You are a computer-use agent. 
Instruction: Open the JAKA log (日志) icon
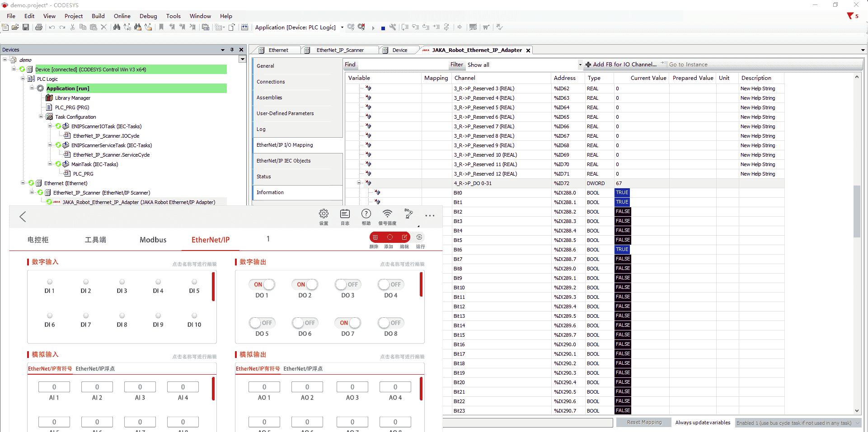click(x=345, y=214)
